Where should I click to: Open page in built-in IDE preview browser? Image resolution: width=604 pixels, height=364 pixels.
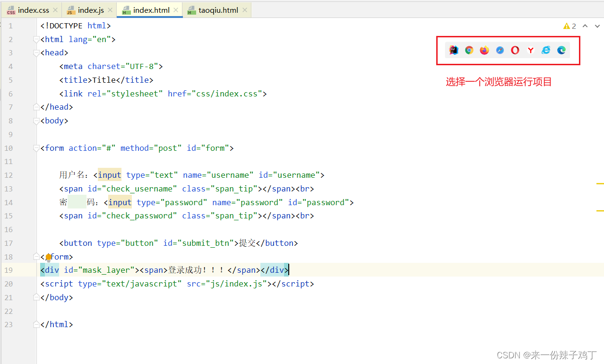pyautogui.click(x=454, y=50)
